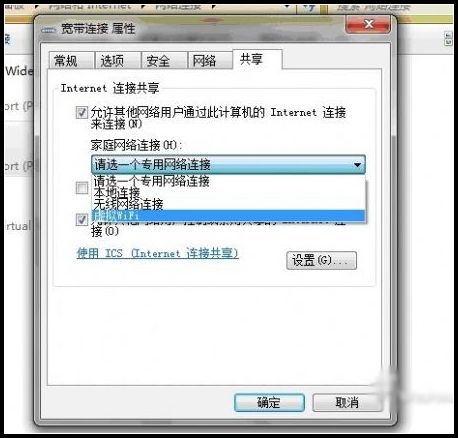Click the 设置(G)... button

point(321,260)
